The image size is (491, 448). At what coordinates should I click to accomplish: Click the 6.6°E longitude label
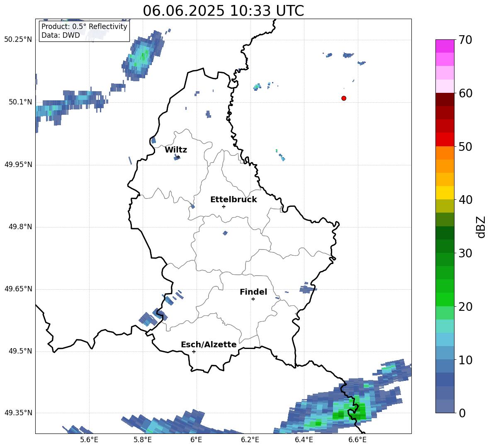point(357,440)
